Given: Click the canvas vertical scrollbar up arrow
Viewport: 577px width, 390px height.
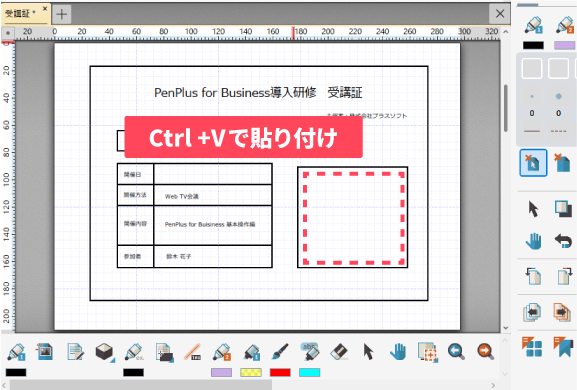Looking at the screenshot, I should click(x=506, y=32).
